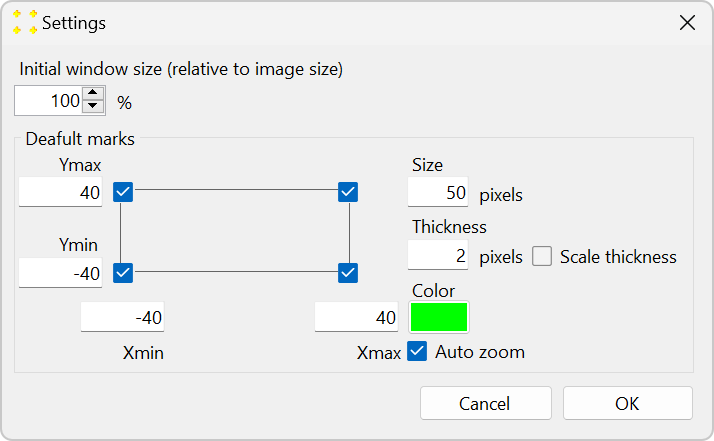Viewport: 714px width, 441px height.
Task: Close the Settings dialog window
Action: (687, 22)
